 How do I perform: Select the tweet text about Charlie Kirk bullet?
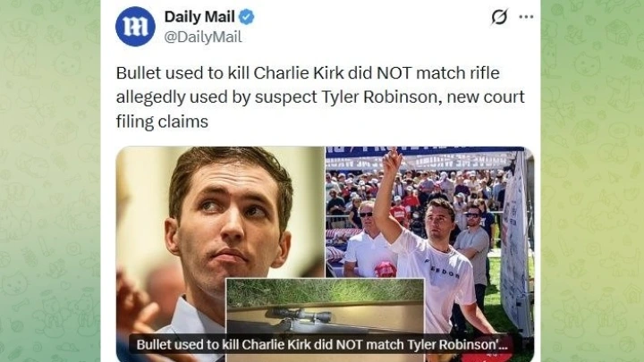point(320,97)
